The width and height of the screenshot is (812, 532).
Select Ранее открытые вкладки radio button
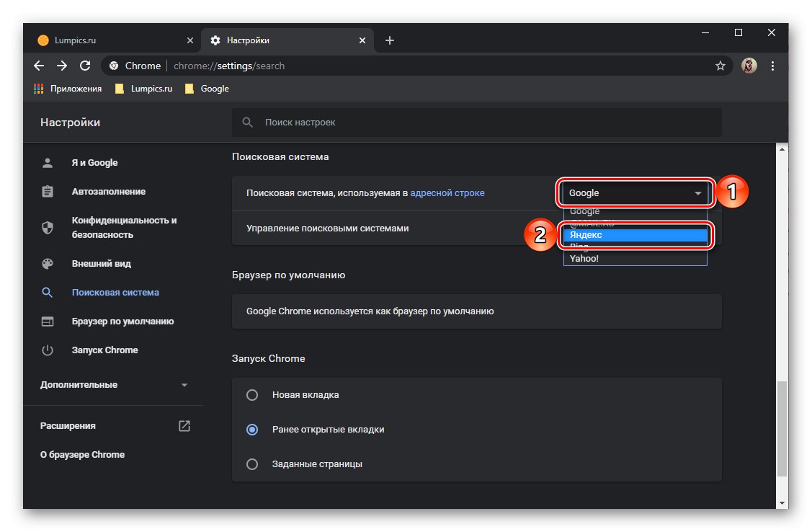(x=252, y=430)
